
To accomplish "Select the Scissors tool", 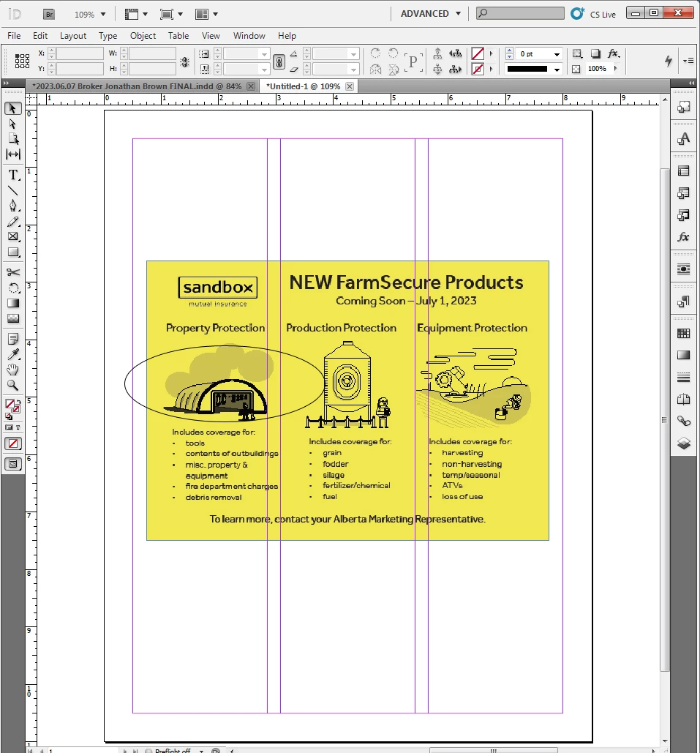I will pos(13,272).
